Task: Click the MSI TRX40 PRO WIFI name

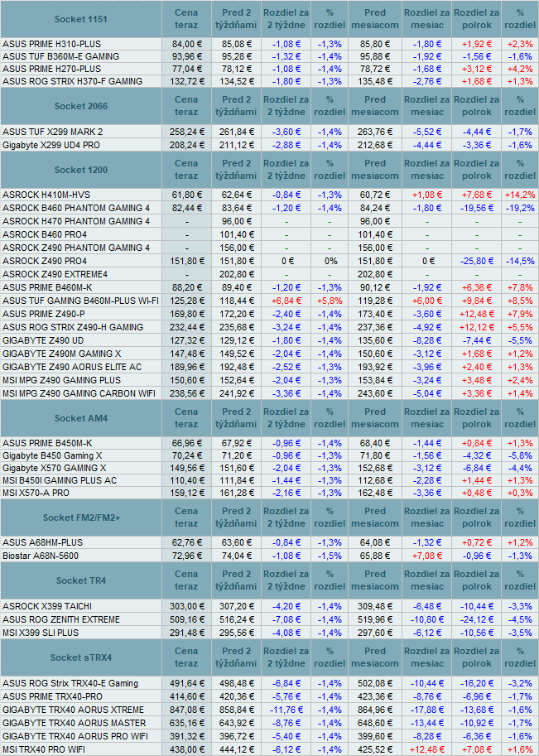Action: pos(46,749)
